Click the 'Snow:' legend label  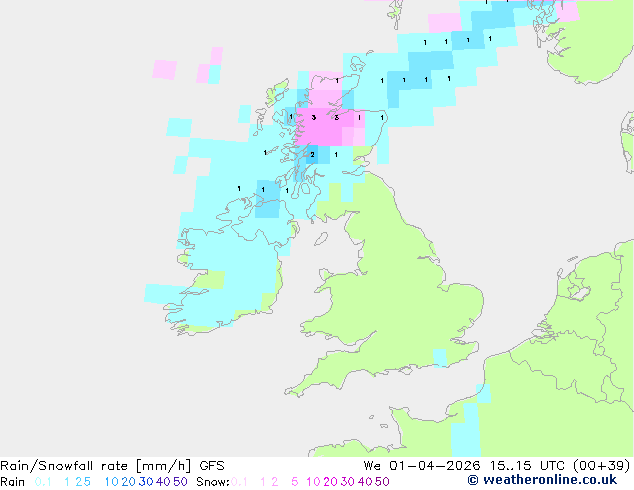213,482
